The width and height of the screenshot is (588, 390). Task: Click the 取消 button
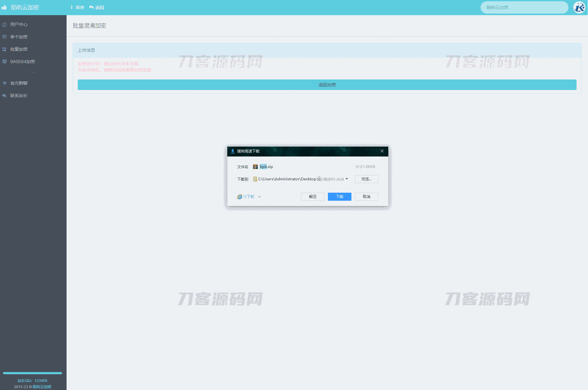click(367, 197)
